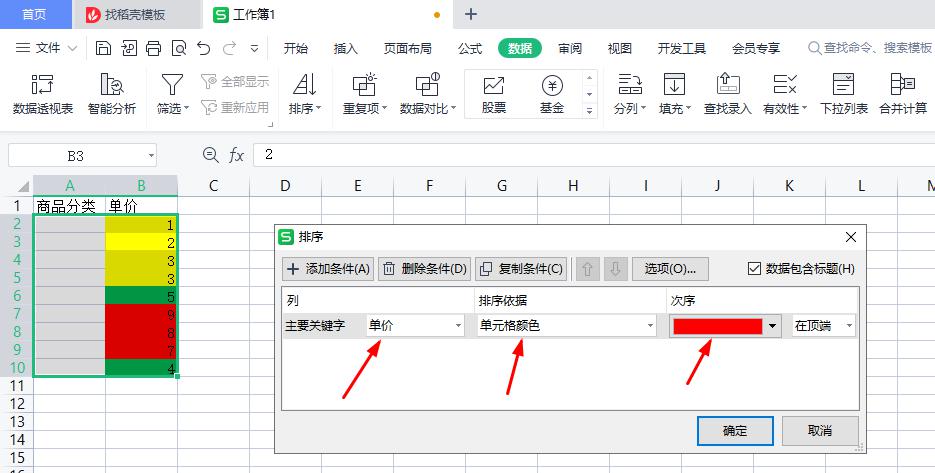Open the 排序依据 dropdown 单元格颜色
The image size is (935, 473).
(566, 326)
